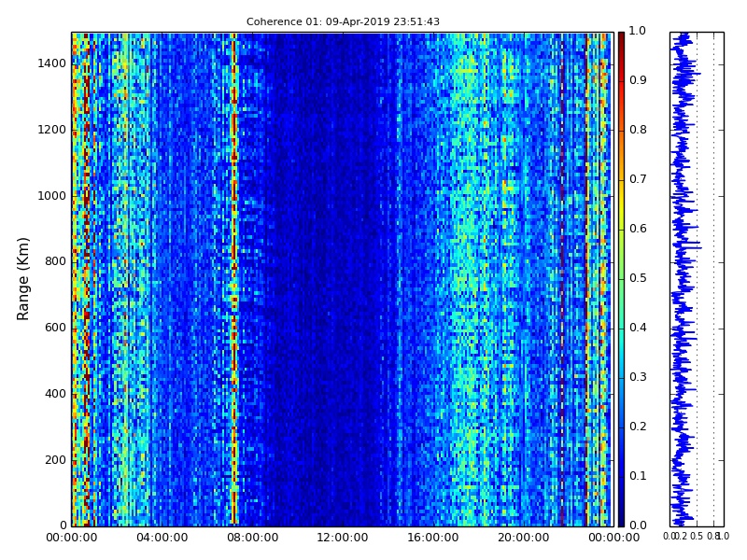This screenshot has height=560, width=747.
Task: Click the 1400 range tick label
Action: click(52, 63)
